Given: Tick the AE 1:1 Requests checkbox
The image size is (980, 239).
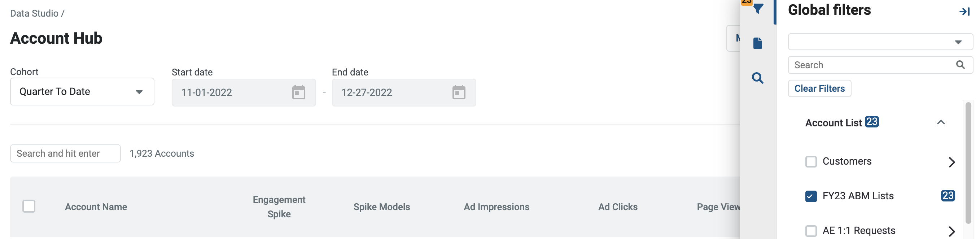Looking at the screenshot, I should click(x=811, y=231).
